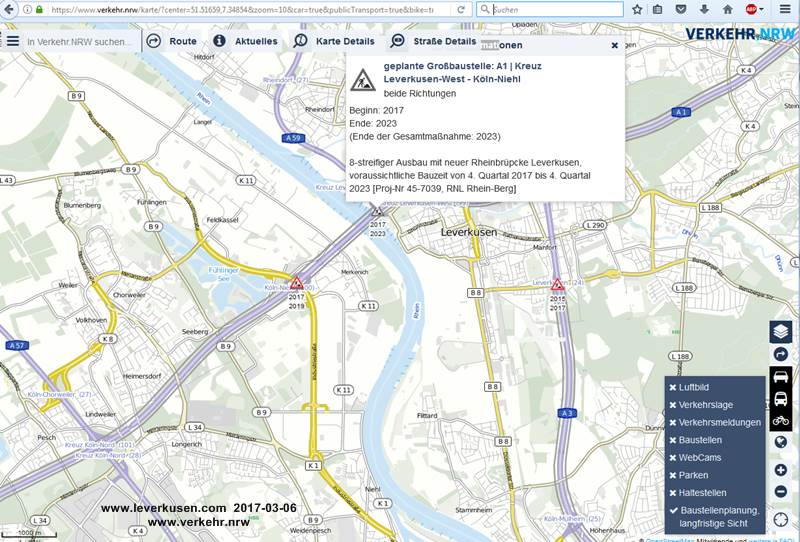Viewport: 800px width, 542px height.
Task: Click the A 1 motorway shield
Action: pos(681,112)
